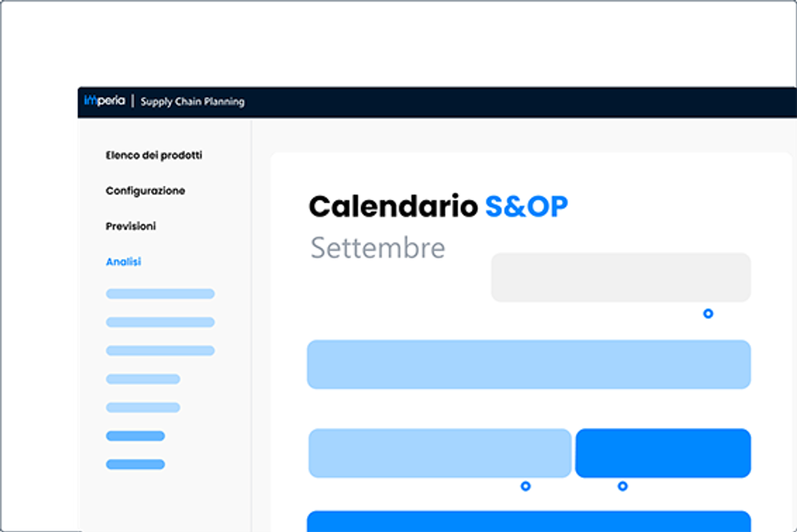Screen dimensions: 797x532
Task: Click the second light-blue sidebar item
Action: click(160, 322)
